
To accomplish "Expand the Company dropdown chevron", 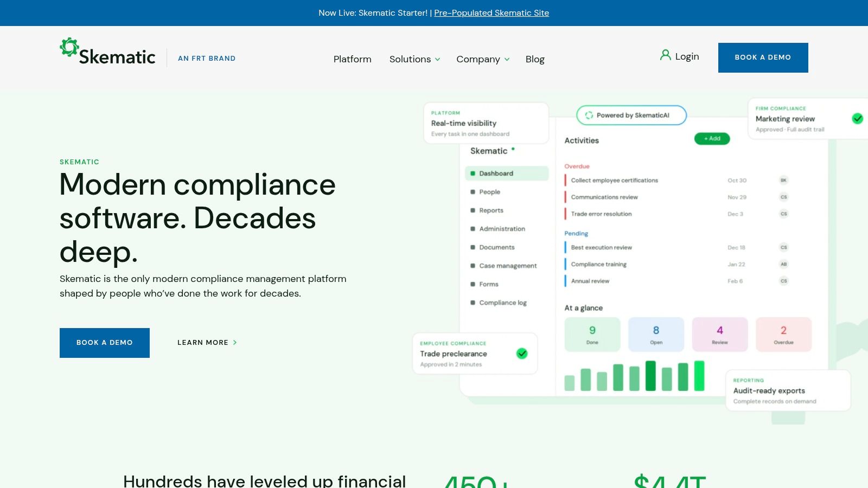I will 507,59.
